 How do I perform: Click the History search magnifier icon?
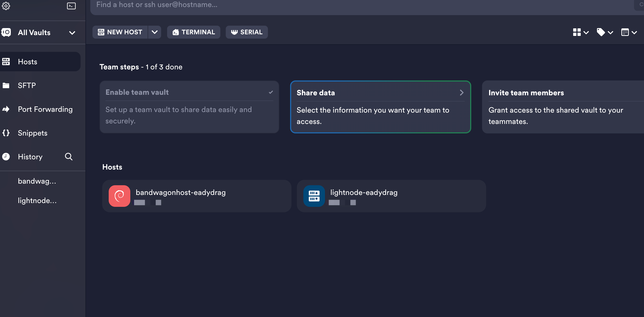[x=69, y=157]
